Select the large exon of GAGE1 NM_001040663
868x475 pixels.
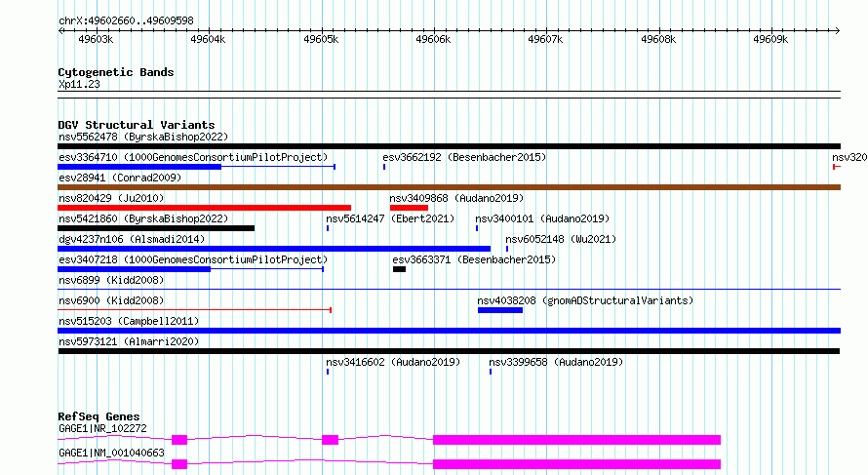click(576, 464)
